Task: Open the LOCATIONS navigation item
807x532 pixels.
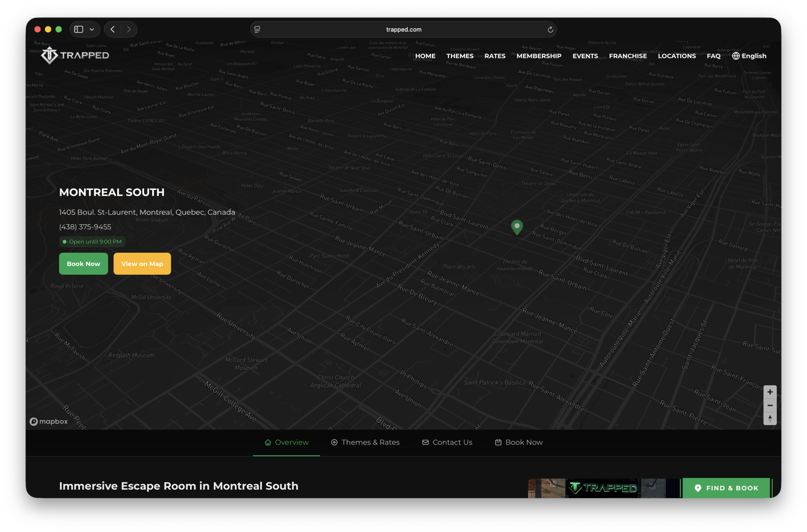Action: (677, 56)
